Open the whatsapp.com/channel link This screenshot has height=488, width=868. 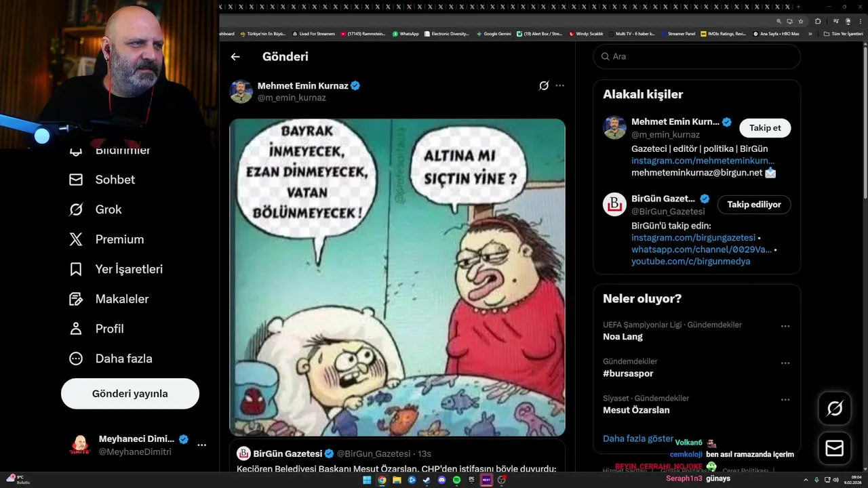tap(701, 250)
